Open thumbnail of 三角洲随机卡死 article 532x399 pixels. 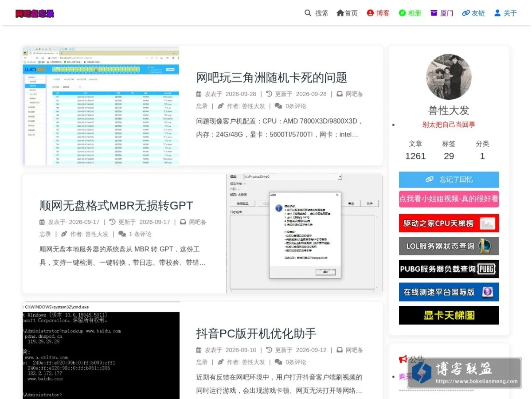tap(102, 106)
